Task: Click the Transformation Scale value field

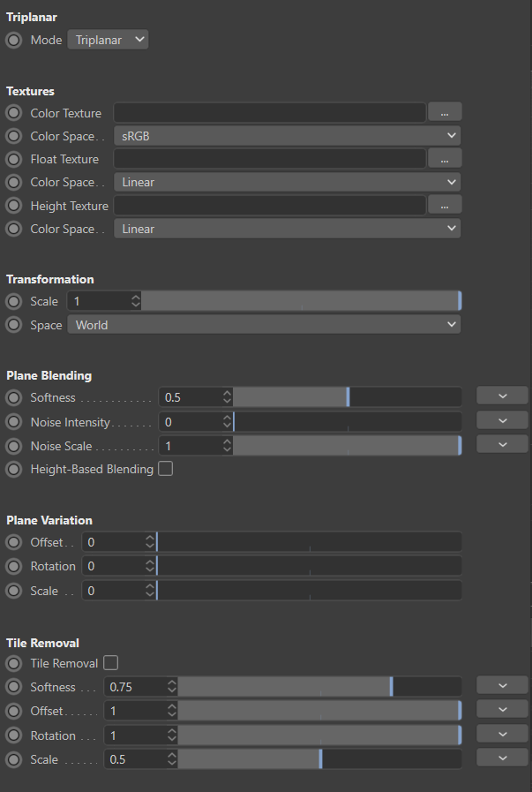Action: pyautogui.click(x=99, y=301)
